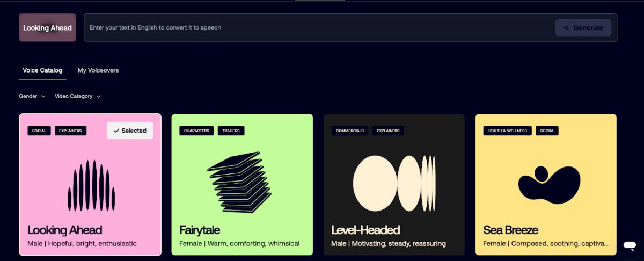The image size is (644, 261).
Task: Click EXPLAINERS tag on Looking Ahead card
Action: (70, 130)
